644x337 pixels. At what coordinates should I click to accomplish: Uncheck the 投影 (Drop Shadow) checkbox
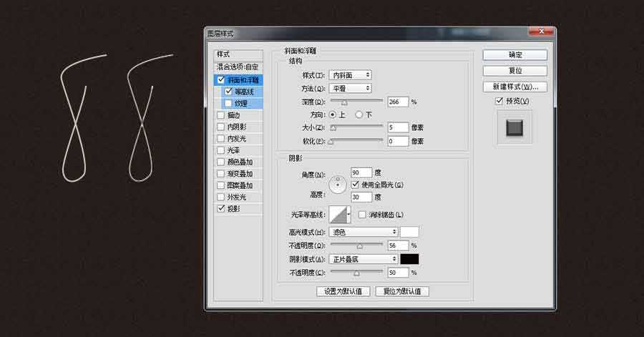pos(220,209)
